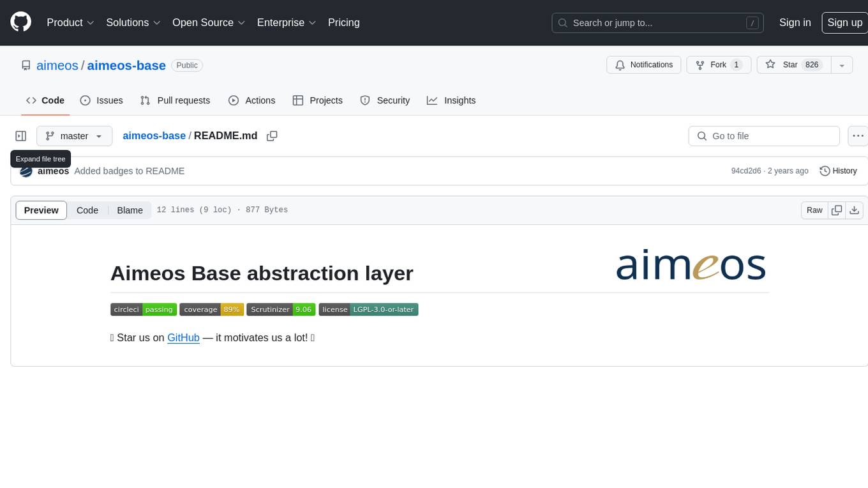Select the Pull requests tab

point(175,100)
